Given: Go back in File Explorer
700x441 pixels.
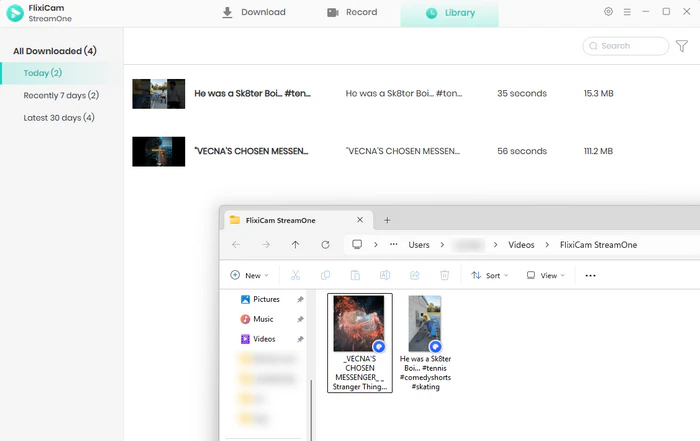Looking at the screenshot, I should 236,245.
